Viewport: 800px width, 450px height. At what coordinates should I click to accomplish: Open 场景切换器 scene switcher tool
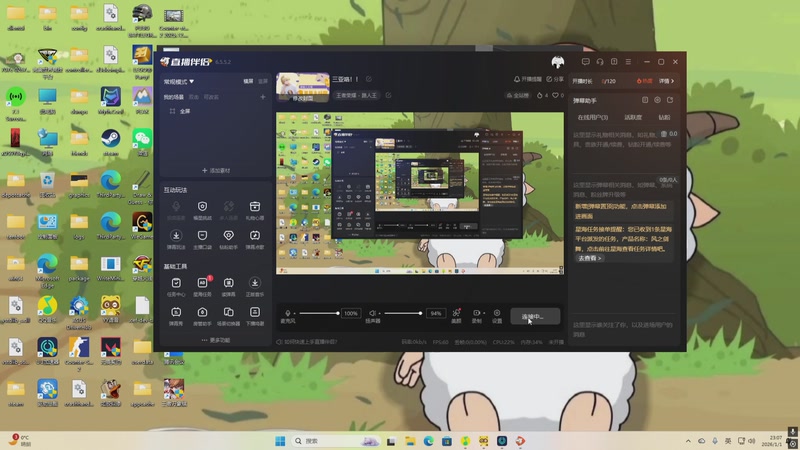pos(229,316)
